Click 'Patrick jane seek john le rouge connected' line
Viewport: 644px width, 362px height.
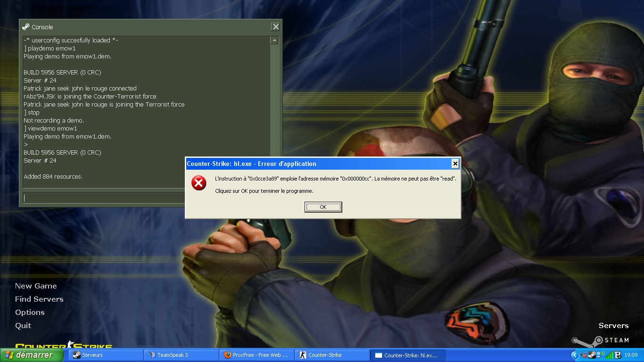pyautogui.click(x=80, y=89)
